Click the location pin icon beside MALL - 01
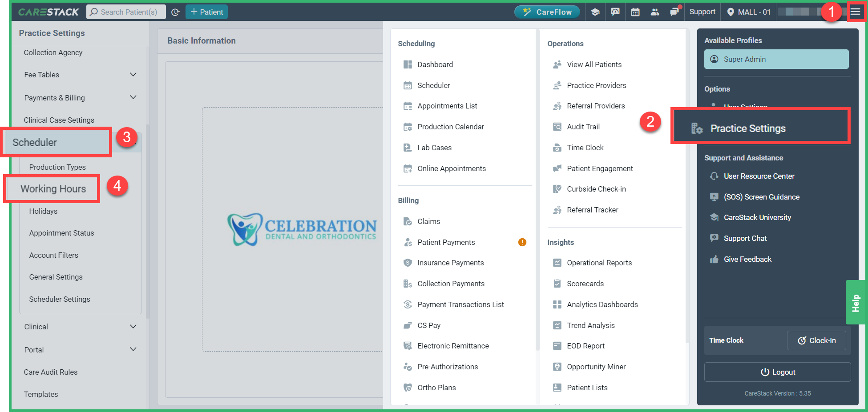868x412 pixels. [x=730, y=12]
